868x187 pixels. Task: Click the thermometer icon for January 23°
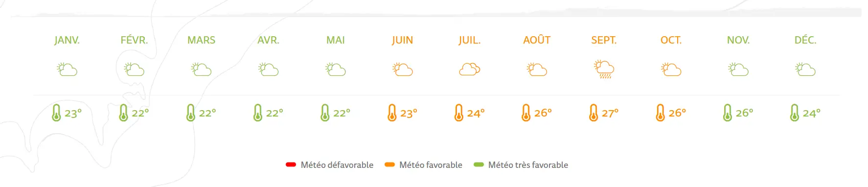point(57,113)
